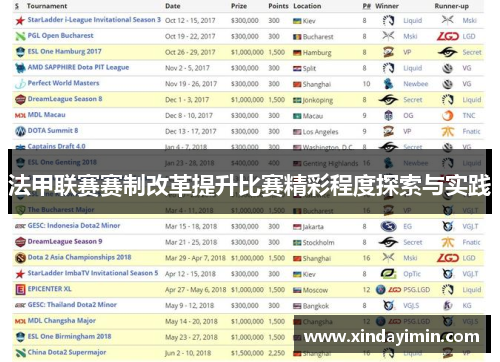Click the PGL Open Bucharest tournament icon
This screenshot has height=362, width=500.
tap(20, 36)
